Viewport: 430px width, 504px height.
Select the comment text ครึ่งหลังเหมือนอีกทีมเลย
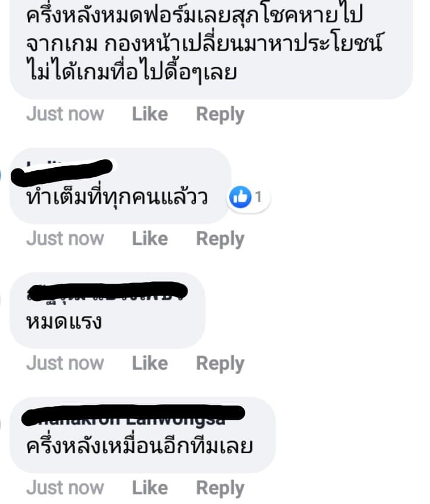coord(140,445)
